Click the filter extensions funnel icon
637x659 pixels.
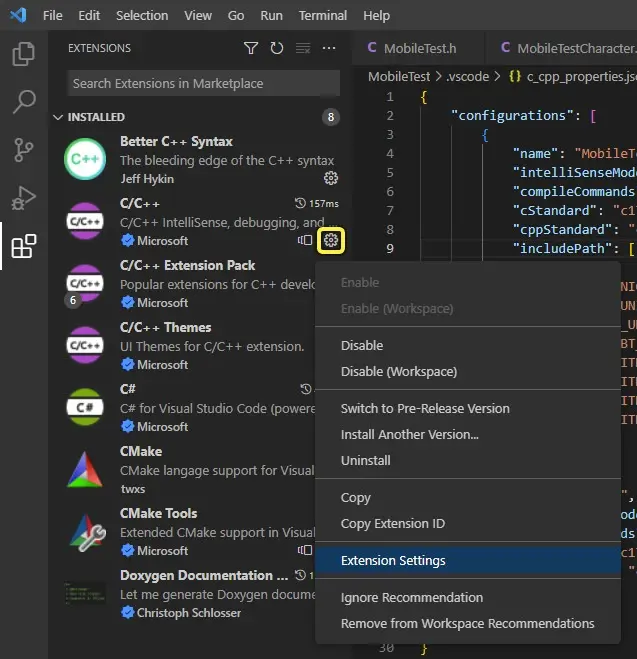click(251, 48)
